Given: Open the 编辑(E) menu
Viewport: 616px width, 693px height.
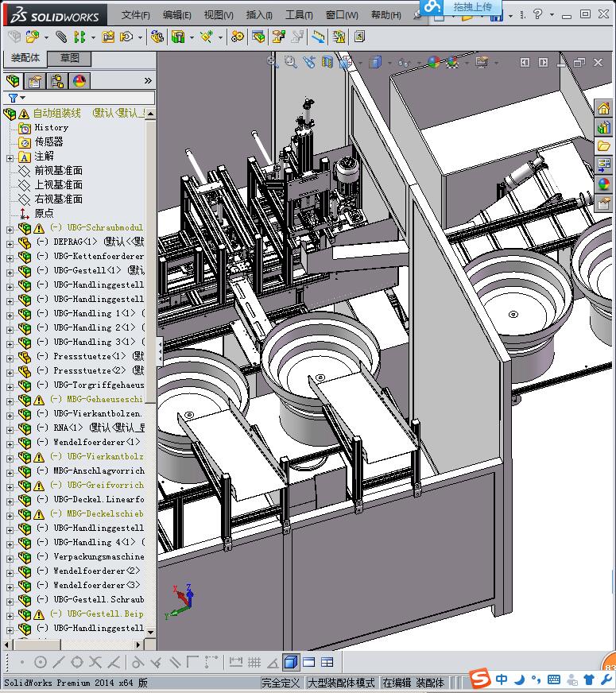Looking at the screenshot, I should (x=176, y=15).
